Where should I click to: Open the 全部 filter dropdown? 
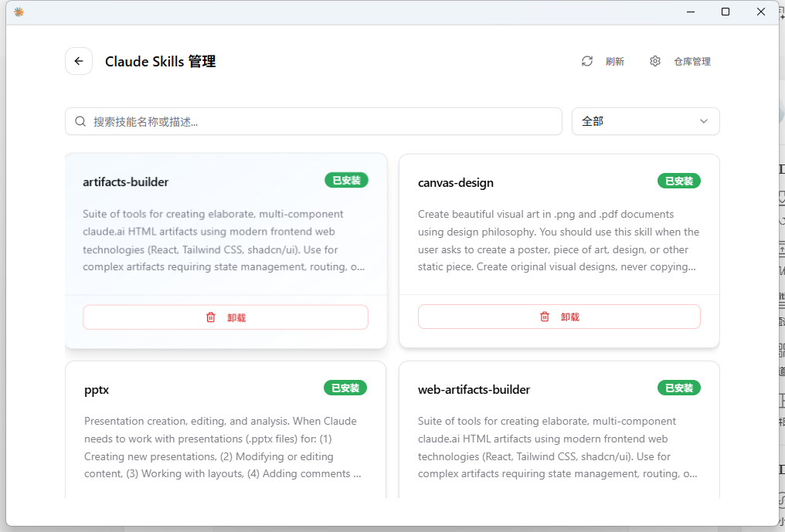tap(645, 121)
